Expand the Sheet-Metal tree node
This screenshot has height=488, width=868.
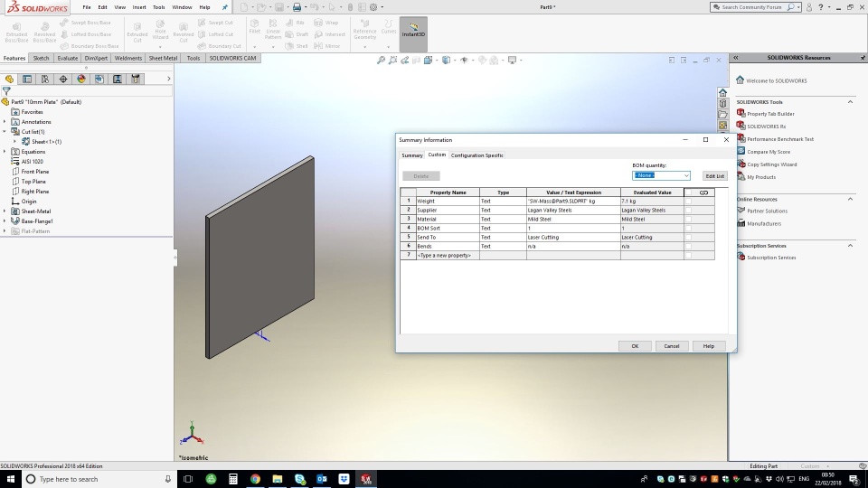coord(5,211)
